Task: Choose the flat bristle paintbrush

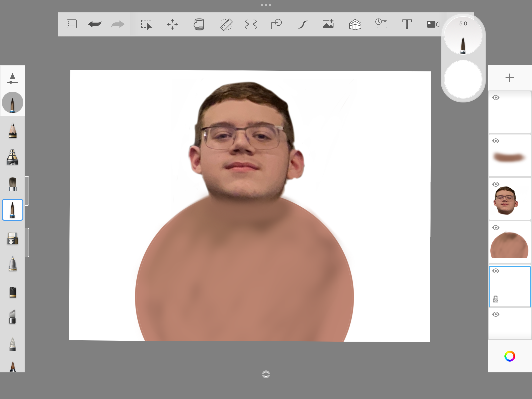Action: tap(13, 184)
